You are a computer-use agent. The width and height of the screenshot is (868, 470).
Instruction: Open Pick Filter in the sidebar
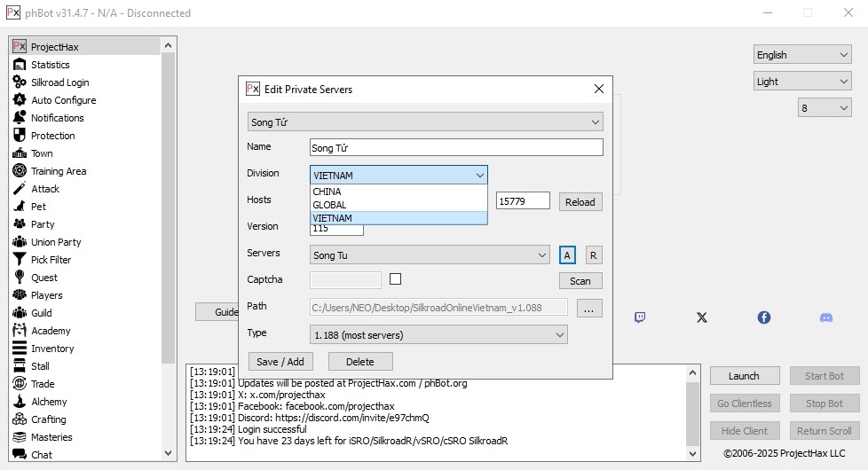point(51,260)
